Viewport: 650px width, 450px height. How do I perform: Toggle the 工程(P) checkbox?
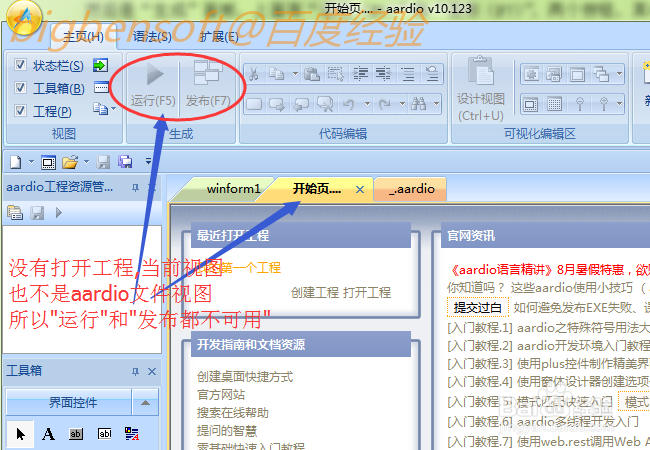click(x=20, y=110)
